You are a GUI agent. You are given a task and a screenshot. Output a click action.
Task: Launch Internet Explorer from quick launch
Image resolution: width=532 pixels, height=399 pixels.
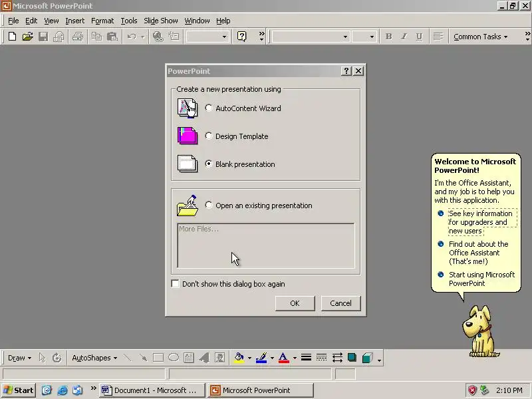(x=63, y=390)
